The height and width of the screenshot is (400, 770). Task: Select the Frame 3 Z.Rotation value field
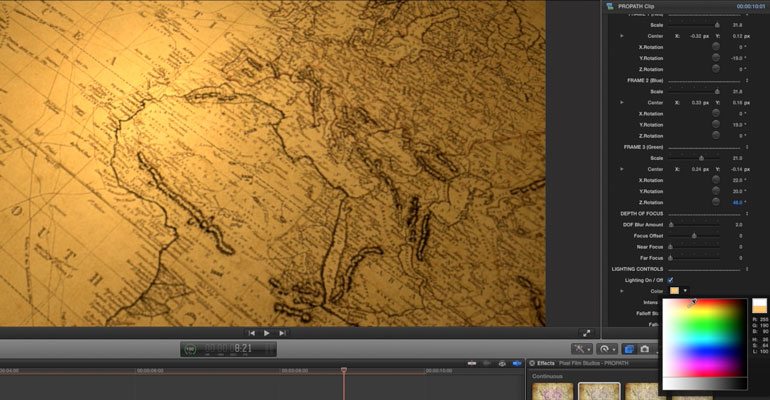click(738, 202)
